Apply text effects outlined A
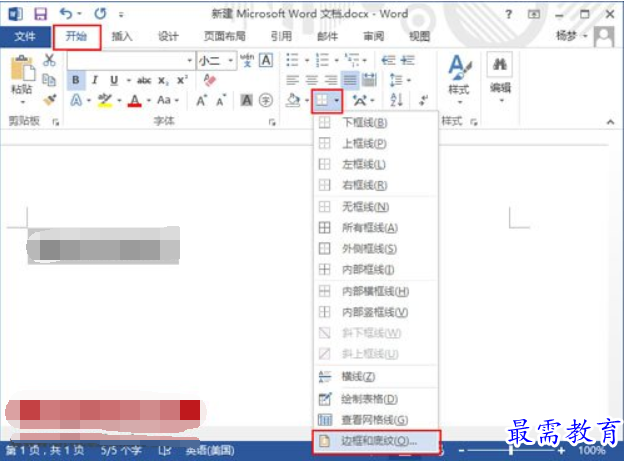The height and width of the screenshot is (463, 629). tap(76, 100)
